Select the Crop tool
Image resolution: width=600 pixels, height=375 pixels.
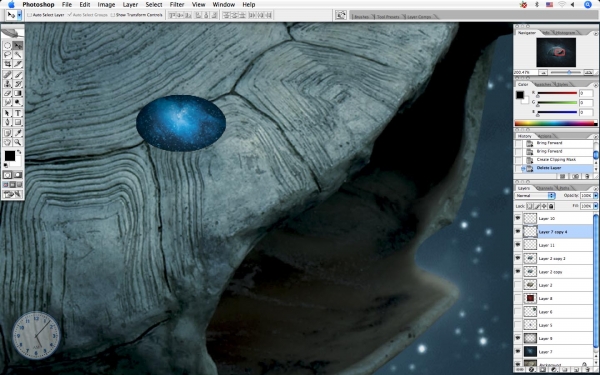click(x=7, y=64)
